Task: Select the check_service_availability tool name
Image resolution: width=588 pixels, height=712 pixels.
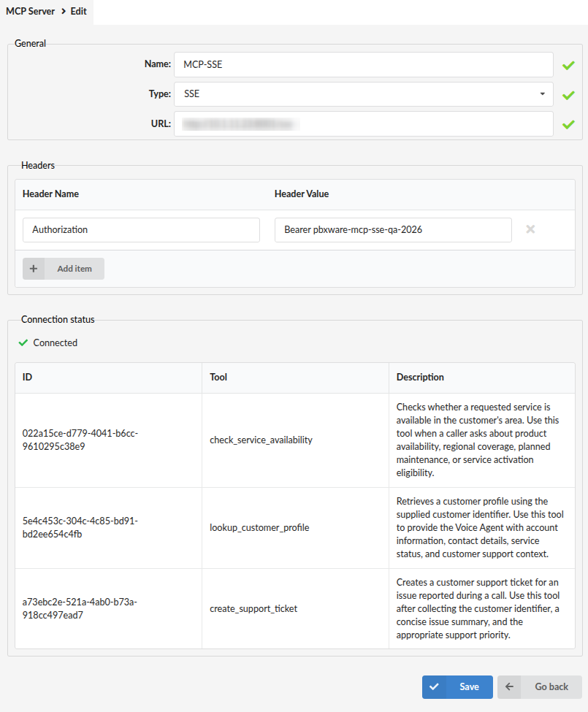Action: tap(261, 440)
